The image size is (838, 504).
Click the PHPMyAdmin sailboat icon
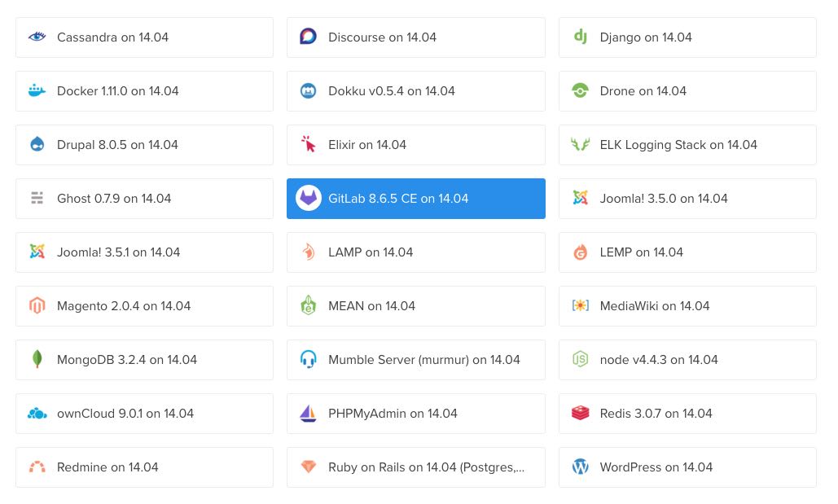[308, 413]
